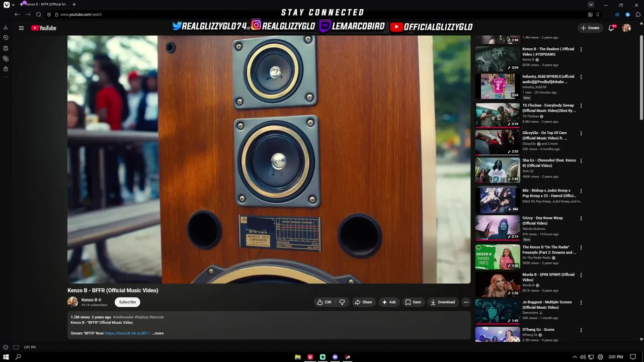This screenshot has width=644, height=362.
Task: Like the Kenzo B BFFR video
Action: [324, 302]
